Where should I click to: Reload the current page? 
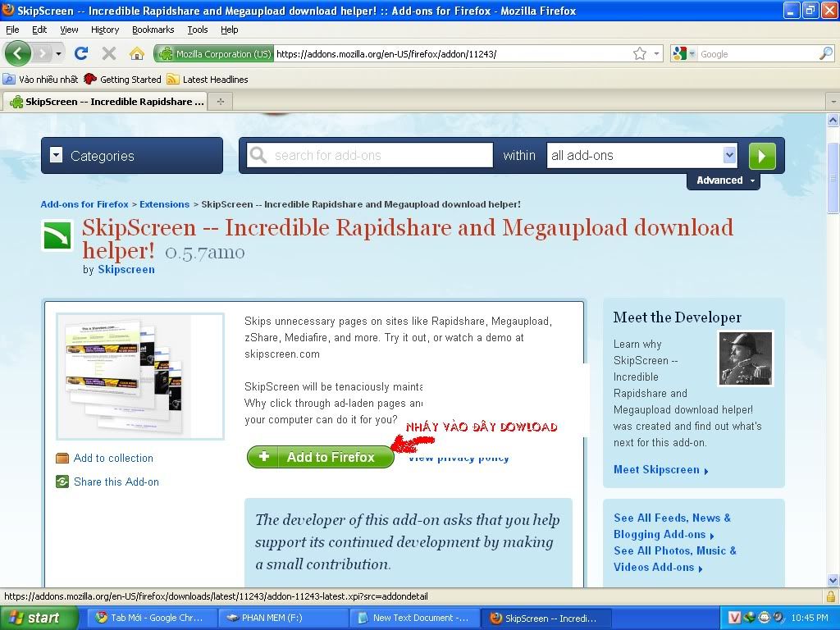point(81,53)
